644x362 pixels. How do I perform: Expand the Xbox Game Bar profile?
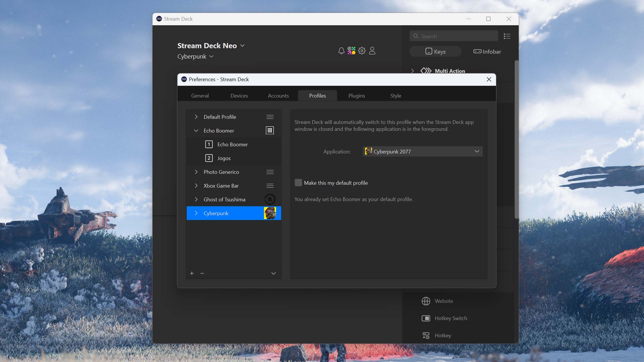pyautogui.click(x=196, y=186)
